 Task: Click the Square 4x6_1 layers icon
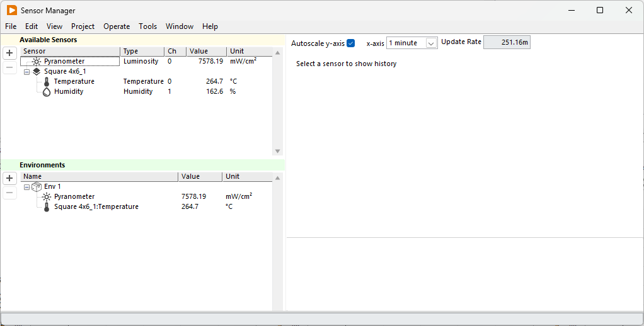(x=37, y=72)
